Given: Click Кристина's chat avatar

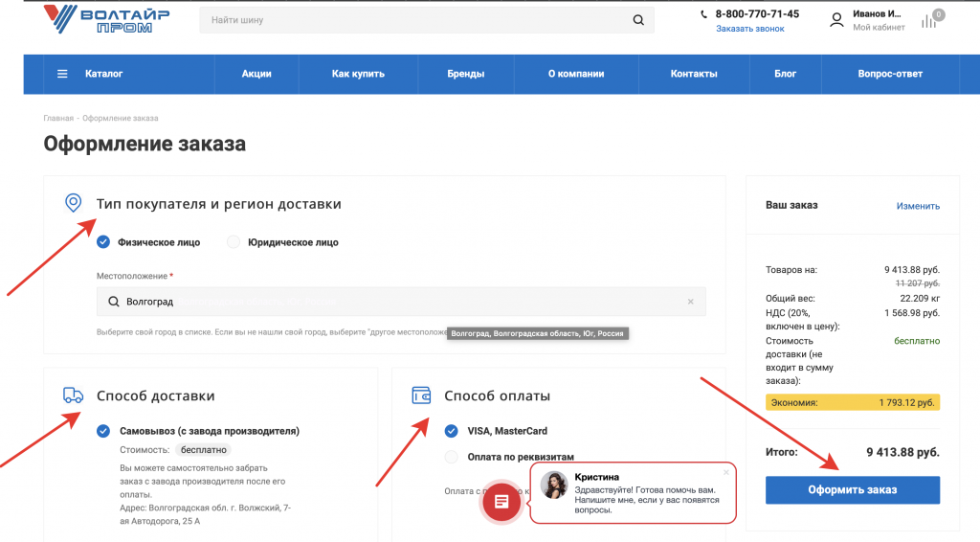Looking at the screenshot, I should point(554,486).
